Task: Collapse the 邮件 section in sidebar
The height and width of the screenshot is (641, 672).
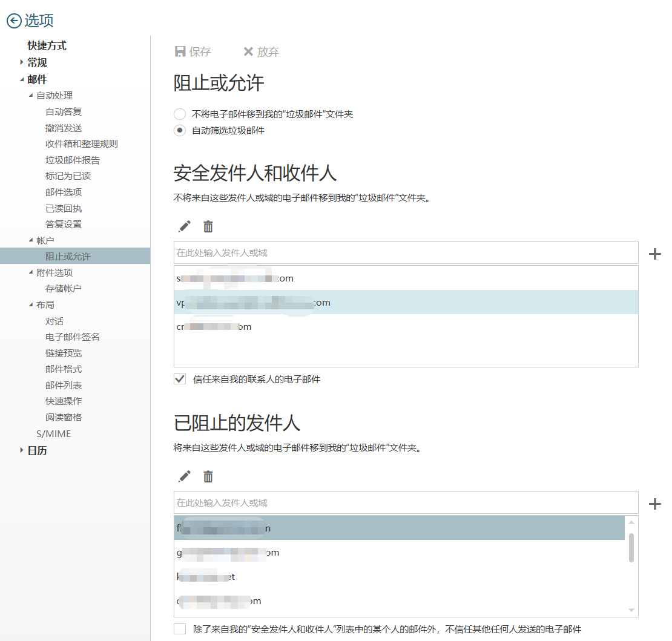Action: pyautogui.click(x=22, y=79)
